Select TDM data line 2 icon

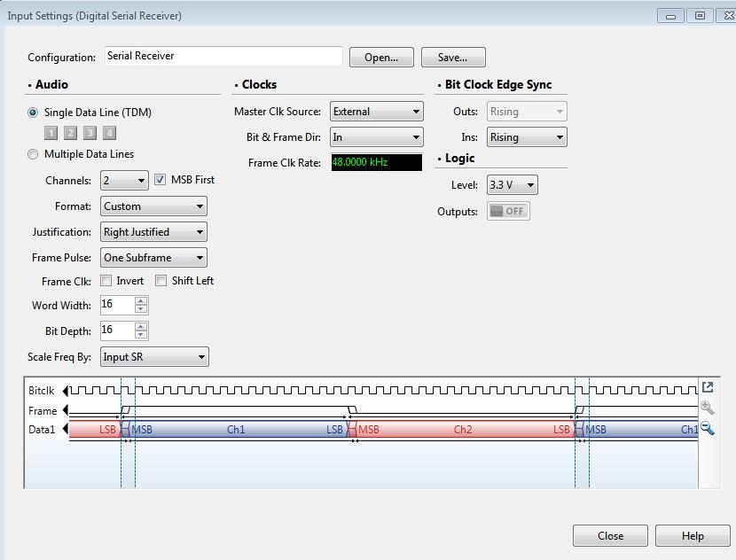tap(70, 133)
